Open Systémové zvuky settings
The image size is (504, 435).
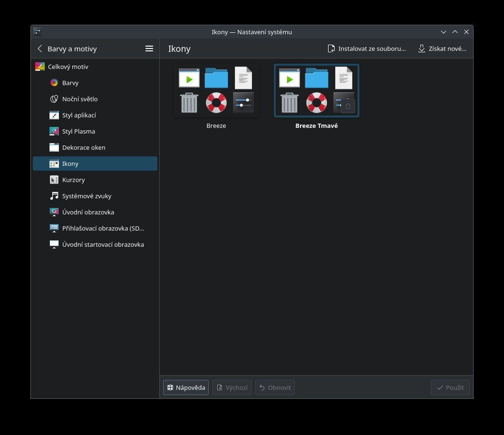(x=95, y=196)
